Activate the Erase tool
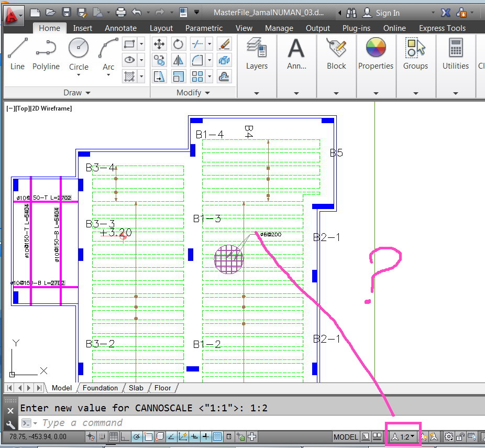This screenshot has height=448, width=485. coord(224,44)
